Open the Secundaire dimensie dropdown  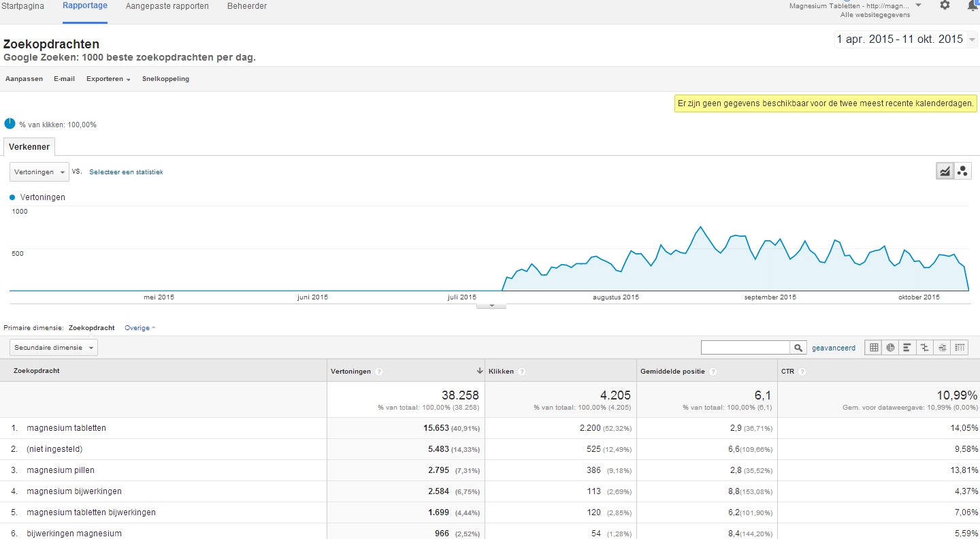tap(54, 348)
